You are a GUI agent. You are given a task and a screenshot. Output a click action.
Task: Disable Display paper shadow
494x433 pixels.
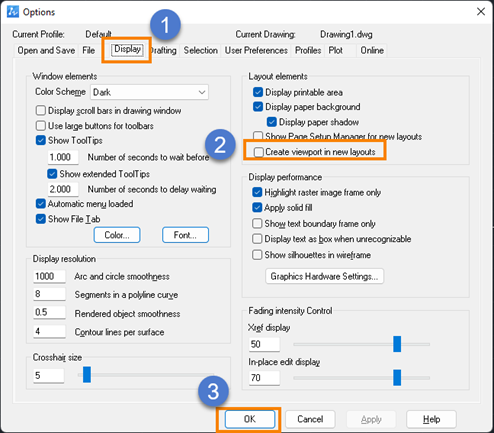tap(272, 122)
